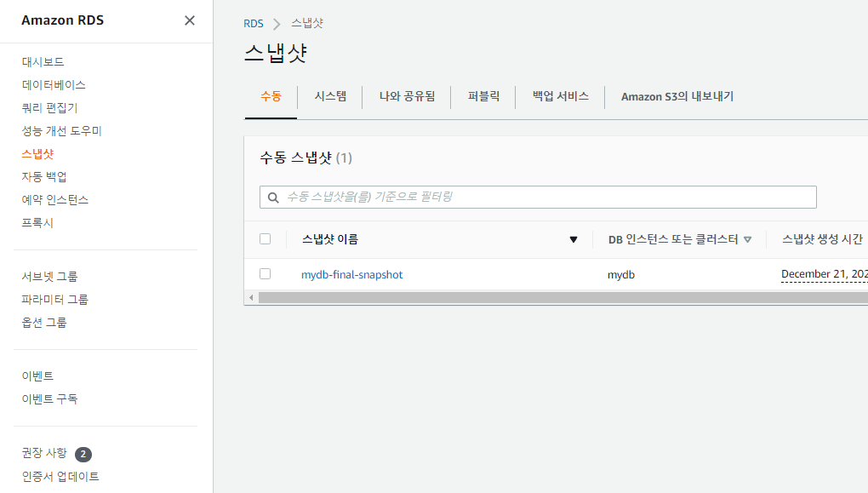
Task: Switch to the 수동 tab
Action: 271,96
